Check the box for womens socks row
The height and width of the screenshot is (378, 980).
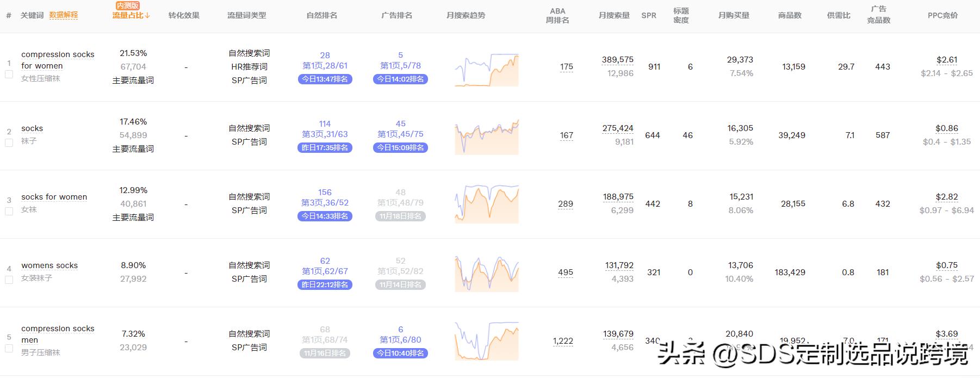pyautogui.click(x=9, y=280)
